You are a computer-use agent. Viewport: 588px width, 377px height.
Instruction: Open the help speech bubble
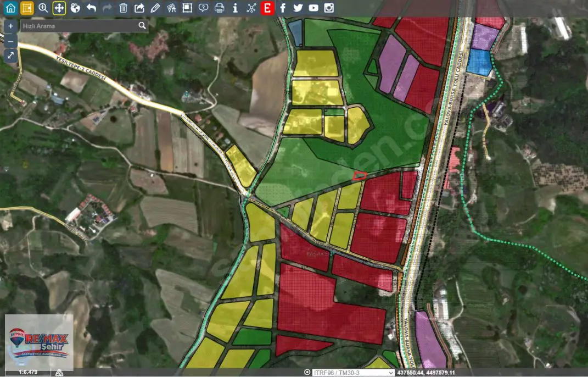click(x=203, y=8)
